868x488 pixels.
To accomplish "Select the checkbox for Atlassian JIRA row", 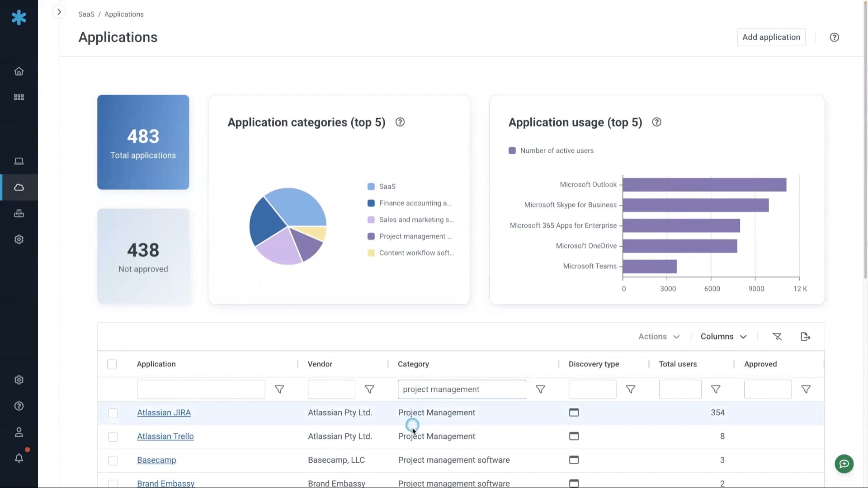I will pyautogui.click(x=113, y=413).
